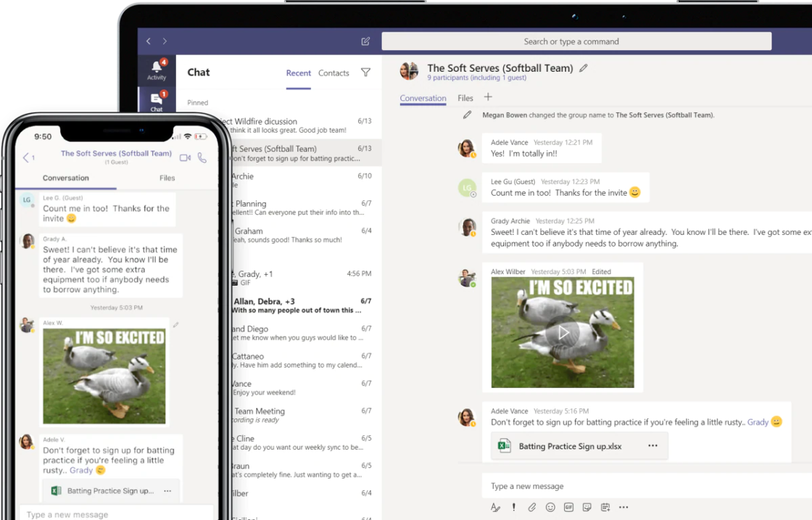Open the text Format options in compose bar

pos(495,507)
